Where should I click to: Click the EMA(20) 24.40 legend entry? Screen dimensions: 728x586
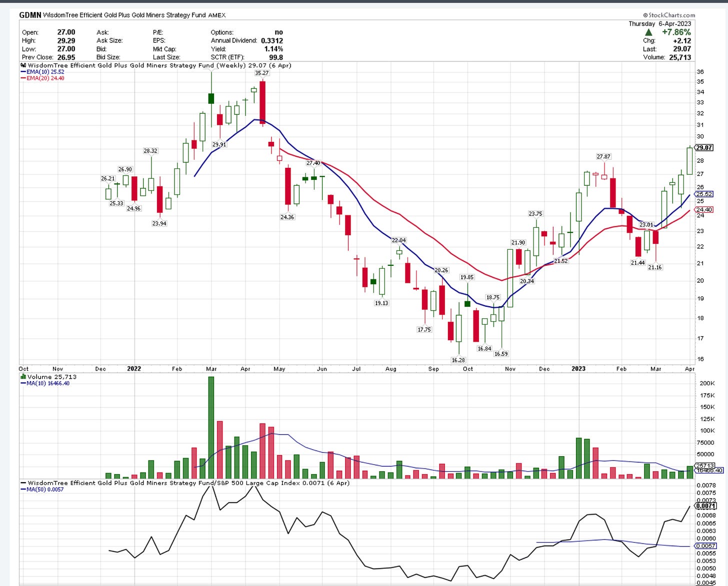[x=42, y=78]
